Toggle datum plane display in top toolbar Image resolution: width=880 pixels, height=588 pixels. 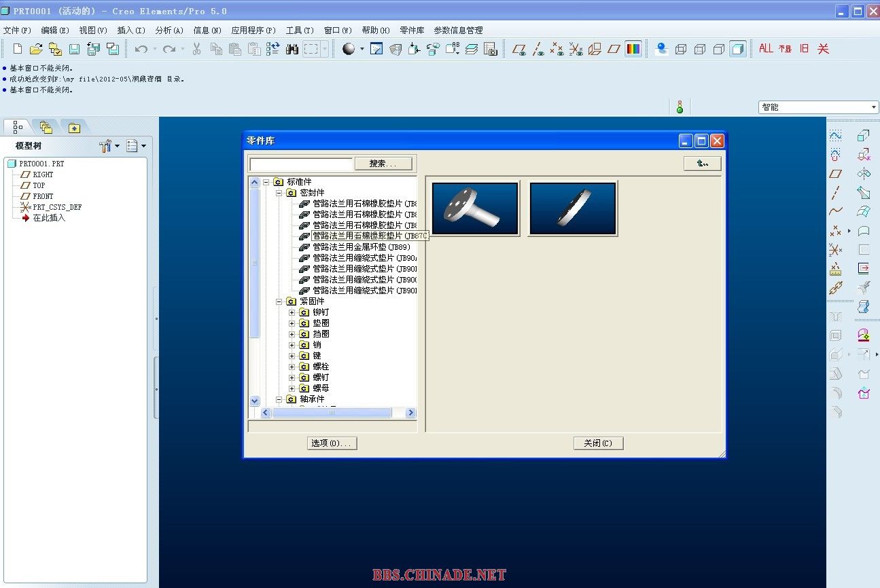pos(519,49)
